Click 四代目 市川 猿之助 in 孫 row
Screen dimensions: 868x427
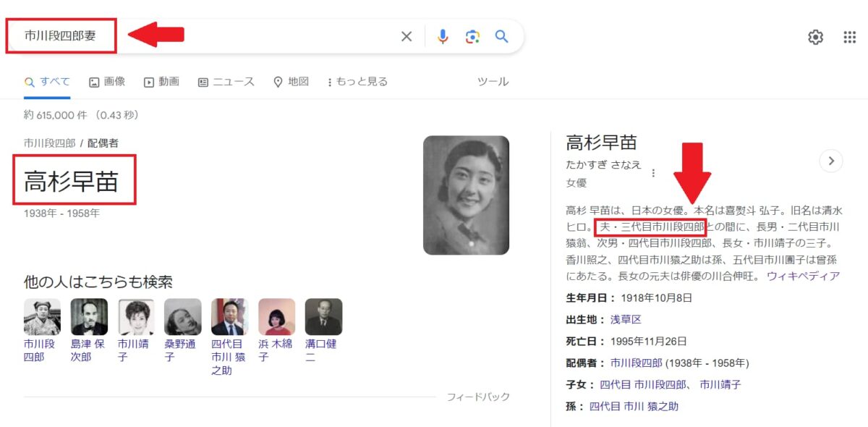click(634, 406)
